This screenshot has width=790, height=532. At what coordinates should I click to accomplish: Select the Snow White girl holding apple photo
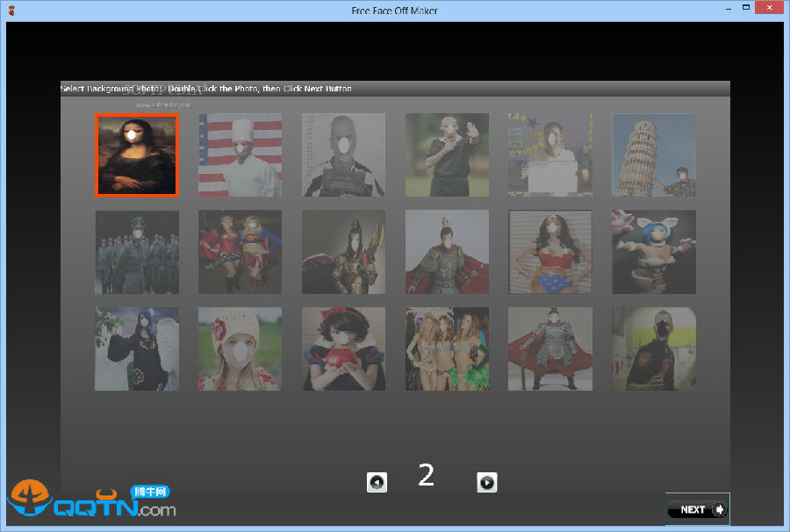[343, 349]
